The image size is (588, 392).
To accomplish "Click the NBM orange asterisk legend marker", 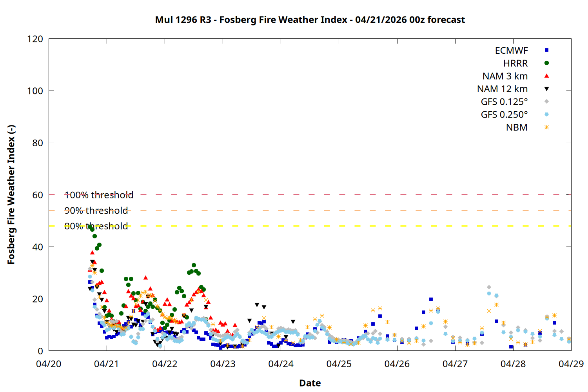I will (546, 127).
